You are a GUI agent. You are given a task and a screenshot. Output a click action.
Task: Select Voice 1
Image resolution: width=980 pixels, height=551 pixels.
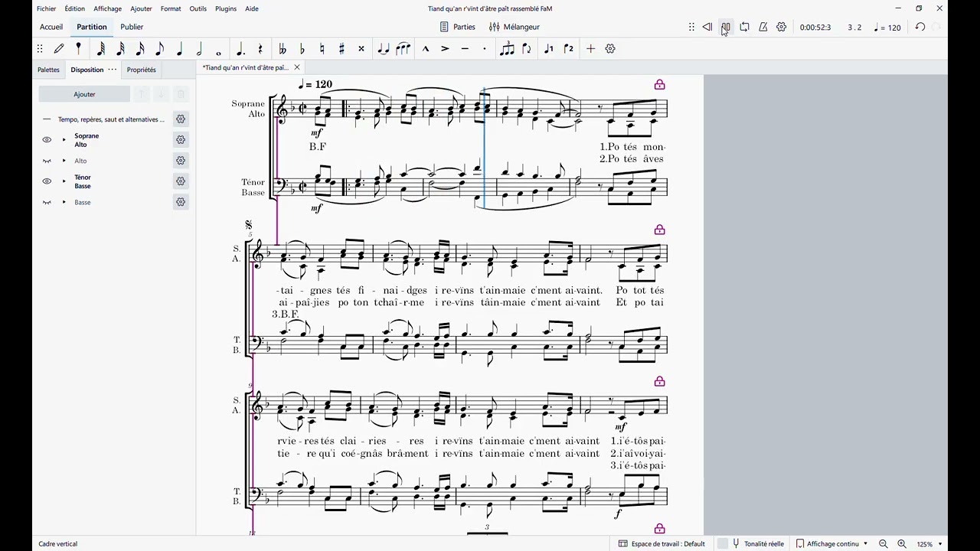click(x=548, y=48)
